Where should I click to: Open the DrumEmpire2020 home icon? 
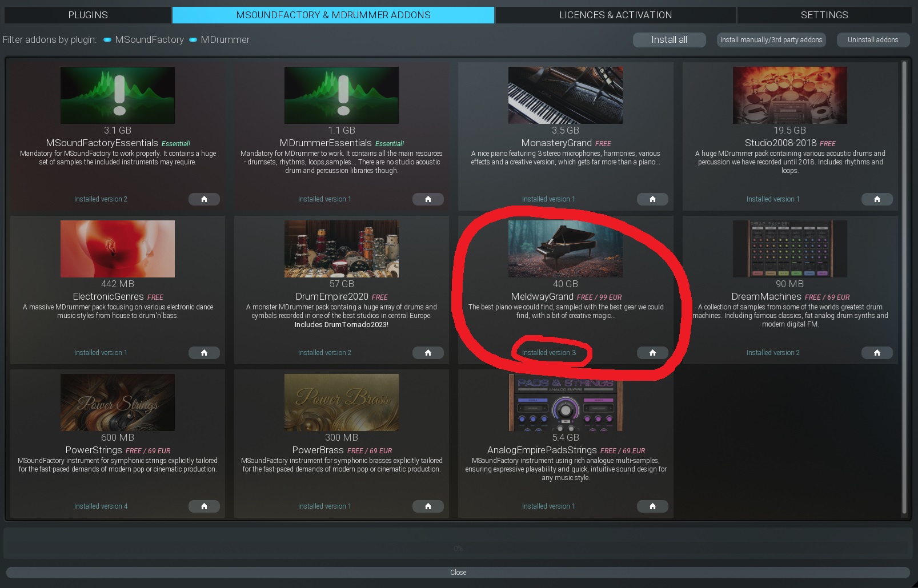pyautogui.click(x=428, y=353)
